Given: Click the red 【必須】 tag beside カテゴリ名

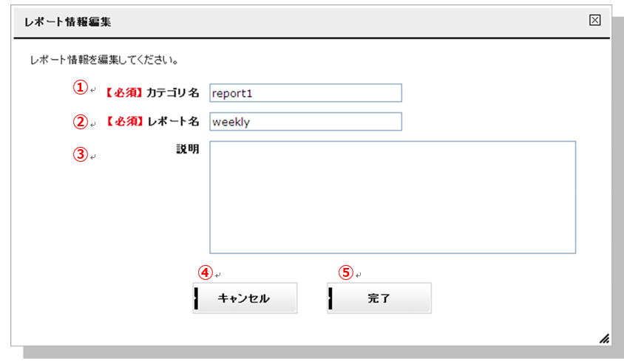Looking at the screenshot, I should click(124, 93).
